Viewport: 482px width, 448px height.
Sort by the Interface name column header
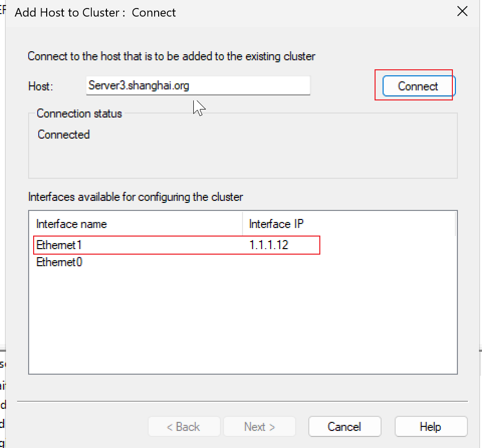point(136,224)
